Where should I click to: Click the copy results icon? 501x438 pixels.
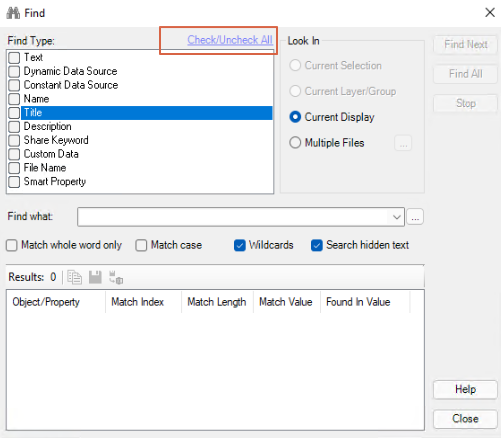pyautogui.click(x=75, y=277)
